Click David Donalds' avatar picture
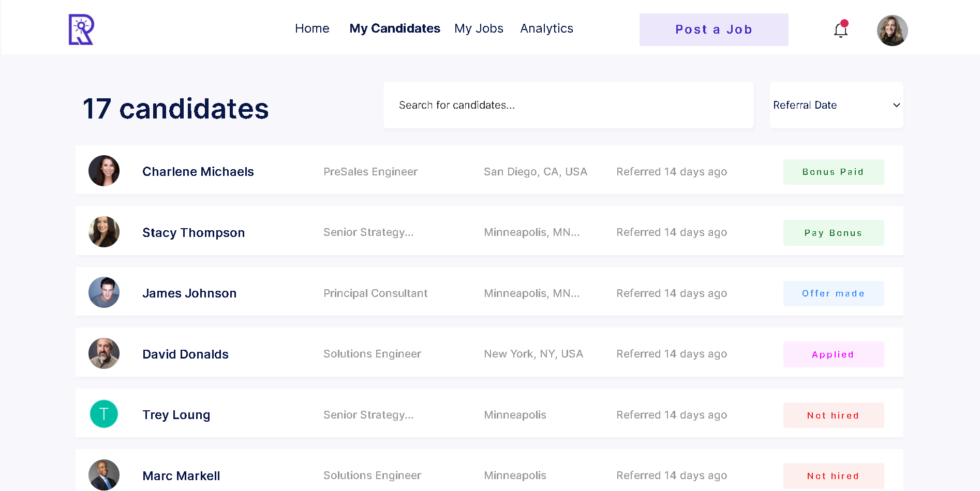 tap(104, 353)
